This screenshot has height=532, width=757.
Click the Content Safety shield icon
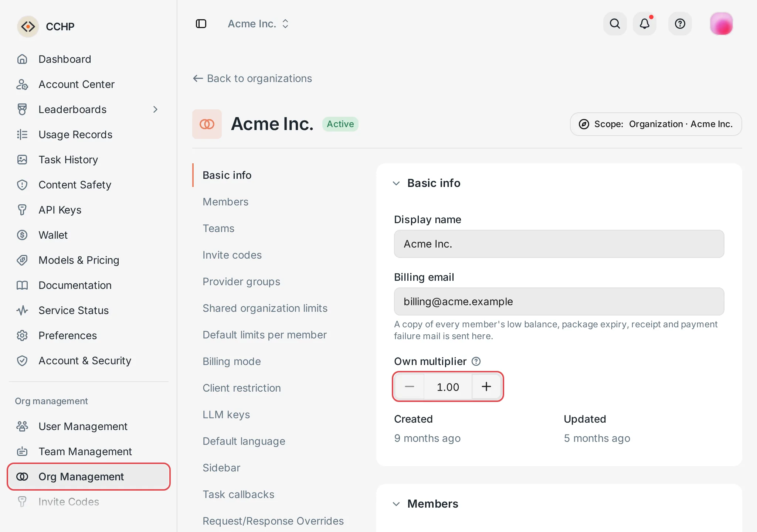pos(22,185)
